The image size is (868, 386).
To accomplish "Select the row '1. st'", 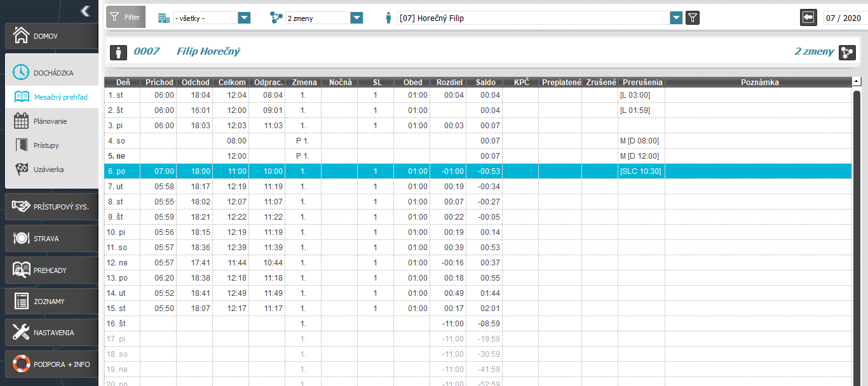I will click(478, 95).
